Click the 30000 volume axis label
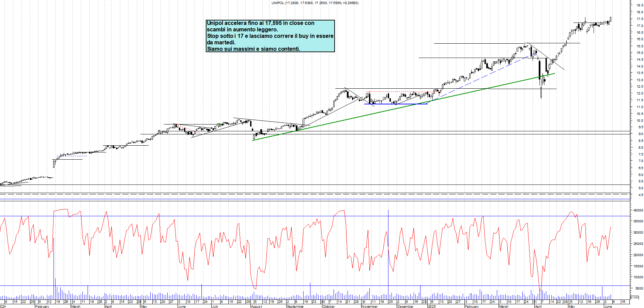The width and height of the screenshot is (644, 308). [638, 233]
